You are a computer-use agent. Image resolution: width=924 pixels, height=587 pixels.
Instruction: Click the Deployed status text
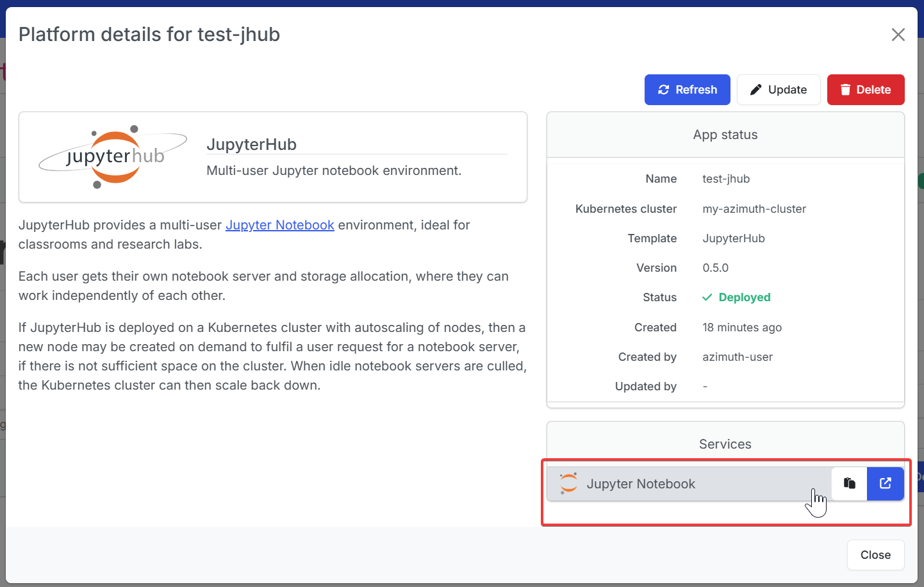pyautogui.click(x=745, y=297)
